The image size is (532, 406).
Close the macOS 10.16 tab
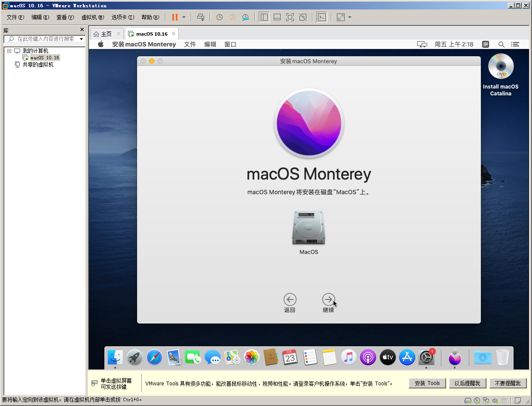point(174,34)
